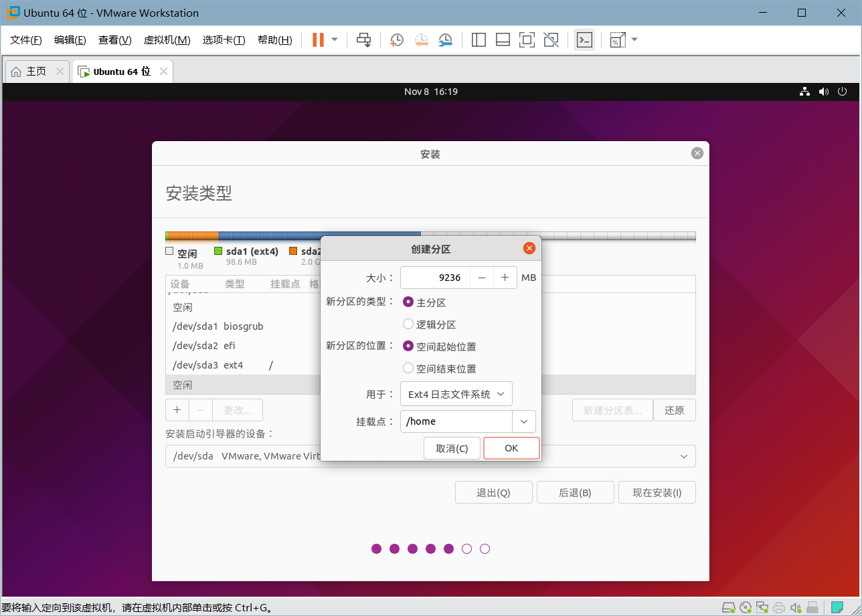Click the 还原 button
Screen dimensions: 862x616
[x=675, y=410]
